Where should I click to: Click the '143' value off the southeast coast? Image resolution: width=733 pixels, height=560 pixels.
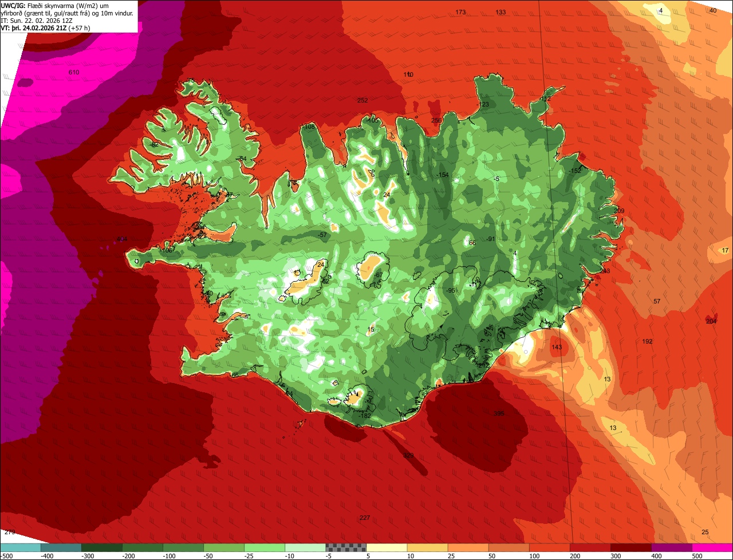coord(557,347)
